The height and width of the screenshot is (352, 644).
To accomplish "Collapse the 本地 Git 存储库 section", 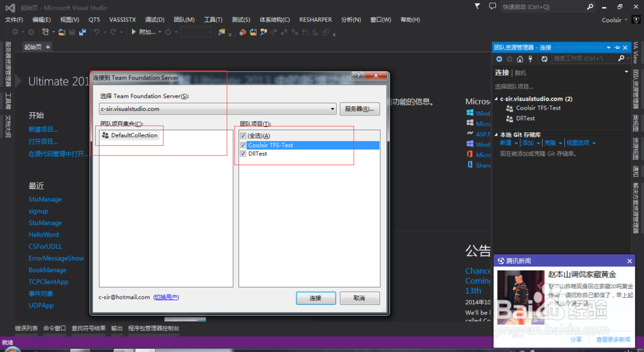I will click(497, 135).
